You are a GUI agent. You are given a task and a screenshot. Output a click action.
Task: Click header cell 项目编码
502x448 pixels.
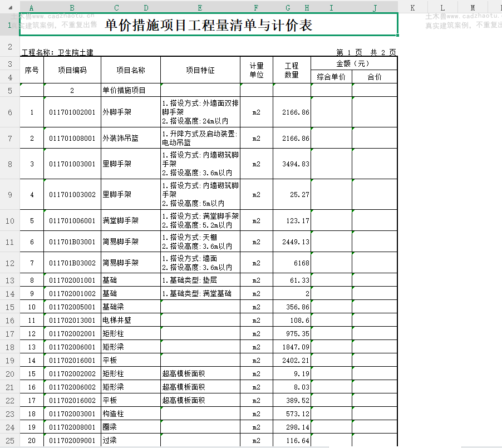click(72, 70)
